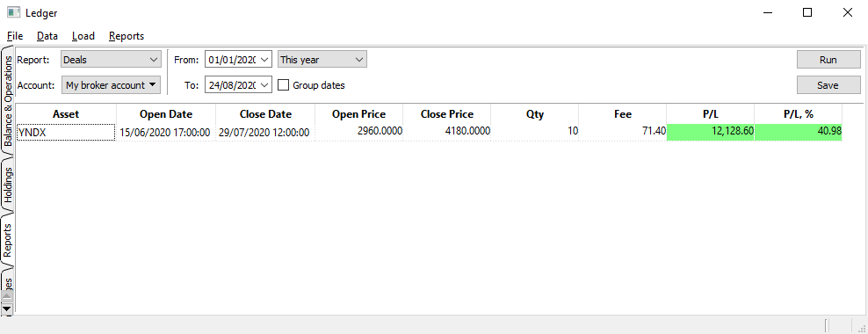Select the YNDX asset cell
This screenshot has width=868, height=334.
pyautogui.click(x=66, y=133)
